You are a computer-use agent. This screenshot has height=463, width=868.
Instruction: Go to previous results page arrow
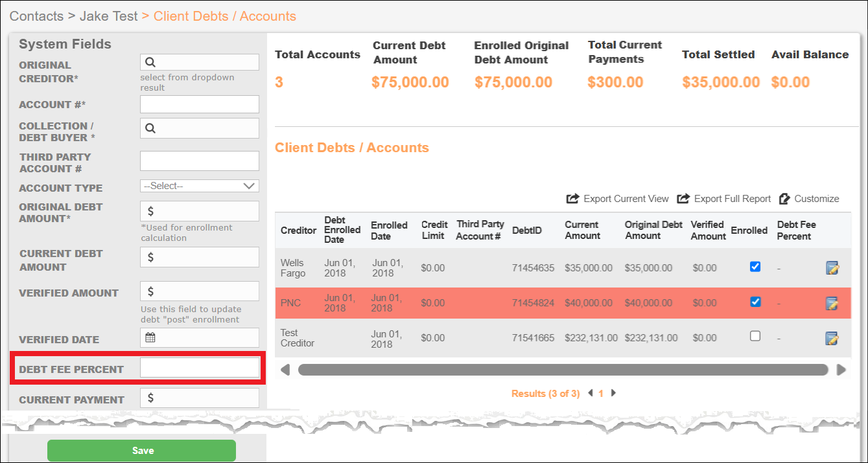(590, 393)
